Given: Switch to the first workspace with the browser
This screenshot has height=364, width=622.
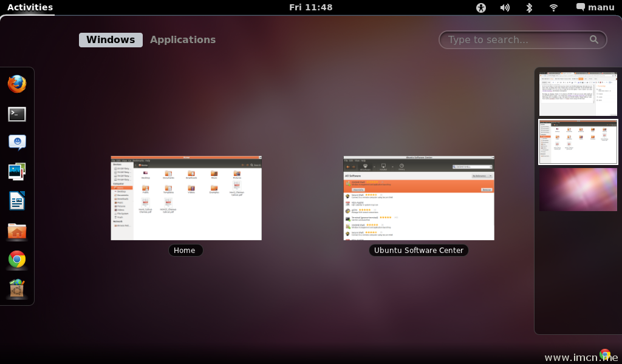Looking at the screenshot, I should tap(578, 94).
